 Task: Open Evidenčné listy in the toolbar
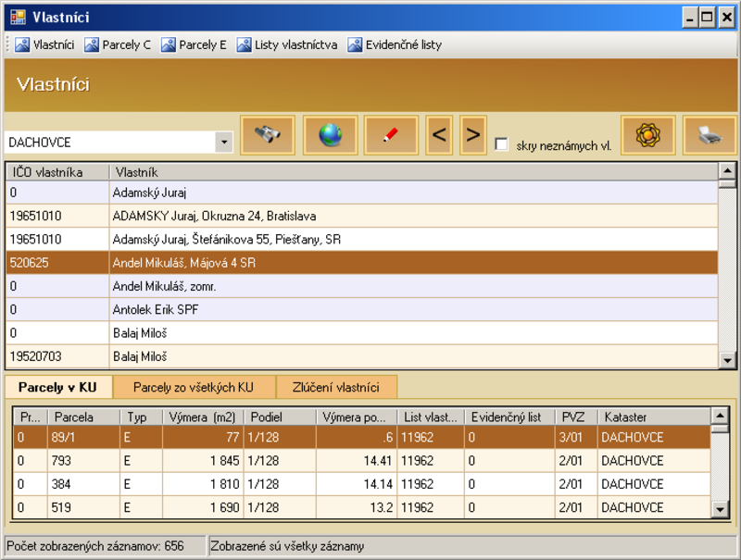tap(395, 44)
